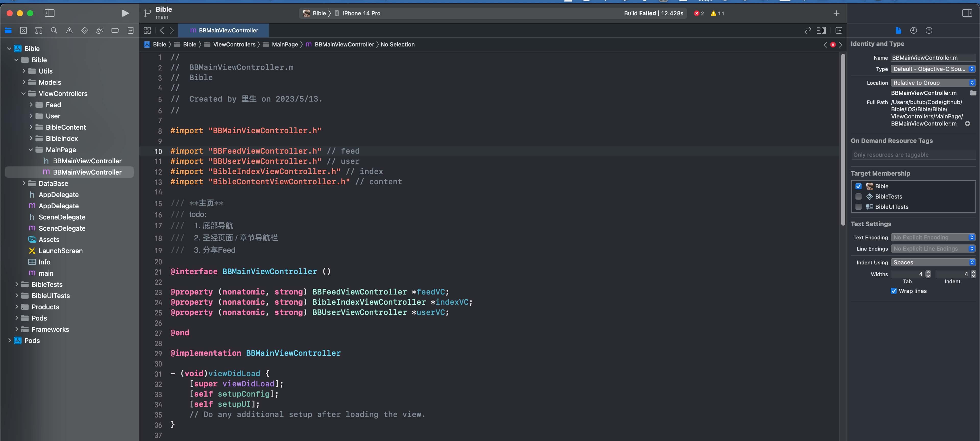Open the BBMainViewController header file
980x441 pixels.
[x=87, y=161]
